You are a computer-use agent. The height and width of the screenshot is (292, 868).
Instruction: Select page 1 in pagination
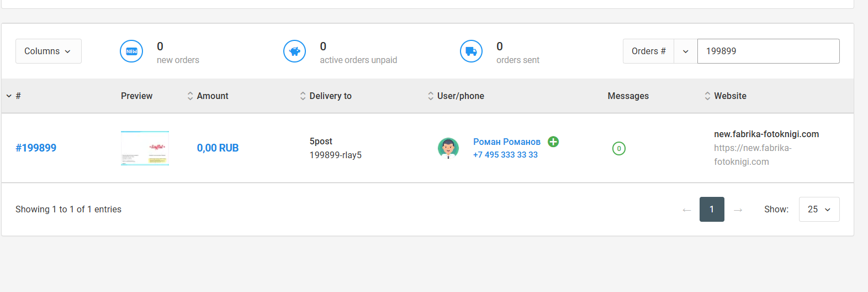coord(712,209)
